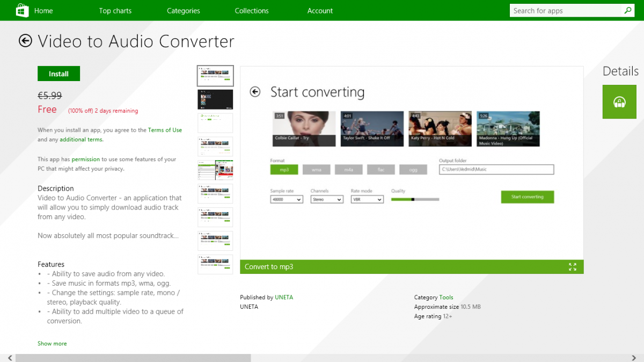644x362 pixels.
Task: Select the m4a format button
Action: (348, 170)
